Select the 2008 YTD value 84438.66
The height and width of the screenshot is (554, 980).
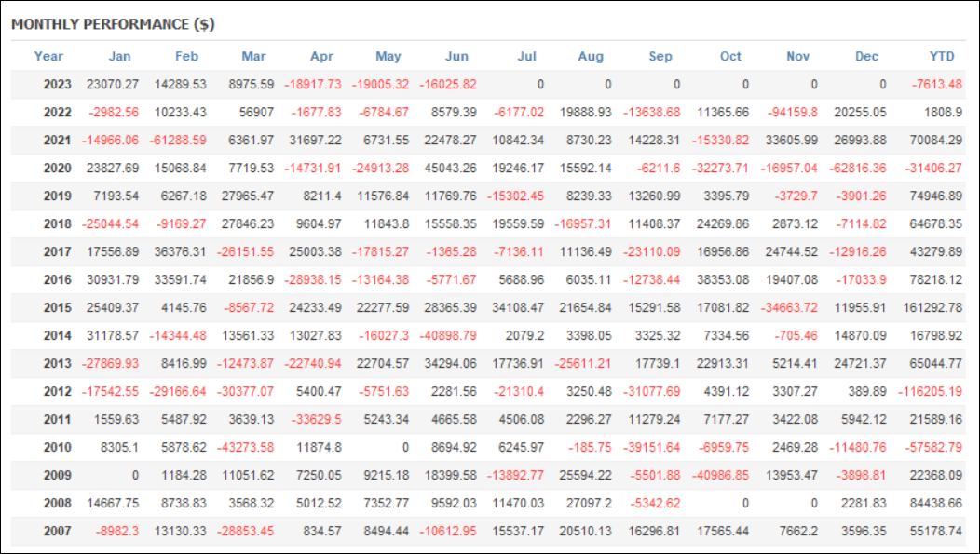coord(935,503)
